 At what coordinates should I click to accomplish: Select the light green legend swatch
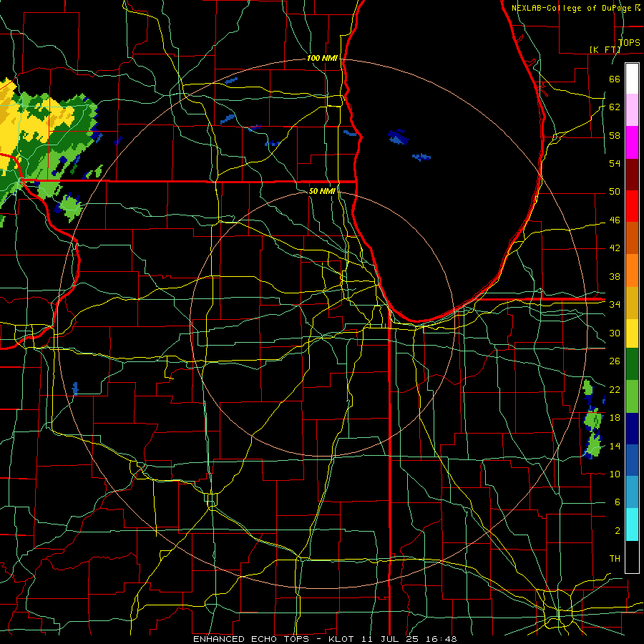coord(632,396)
